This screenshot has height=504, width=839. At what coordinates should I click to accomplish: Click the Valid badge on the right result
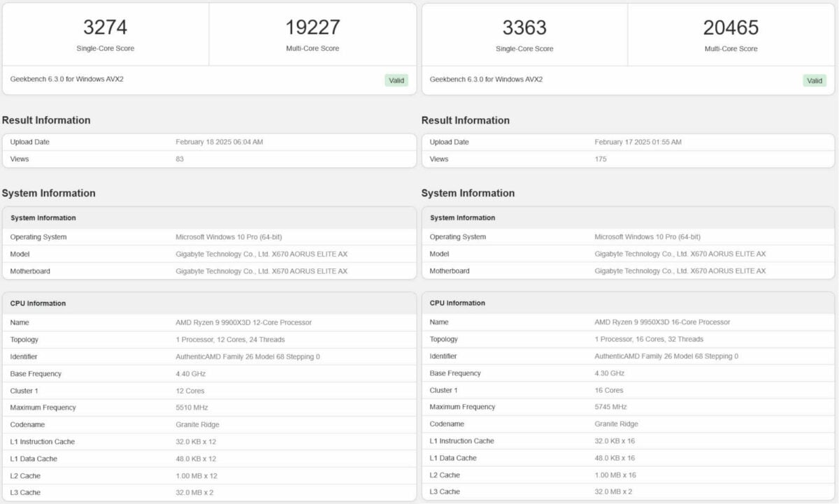[x=814, y=80]
